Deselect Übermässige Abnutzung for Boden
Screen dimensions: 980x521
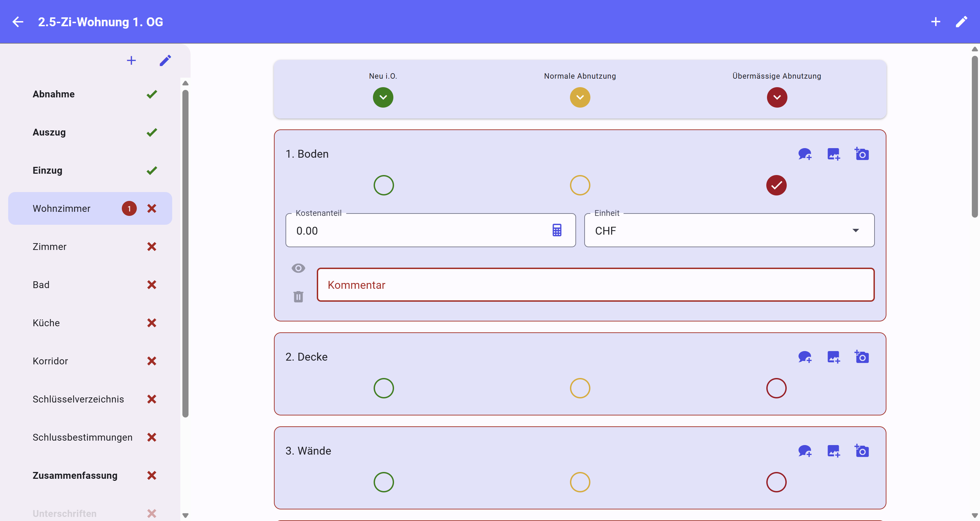tap(776, 185)
